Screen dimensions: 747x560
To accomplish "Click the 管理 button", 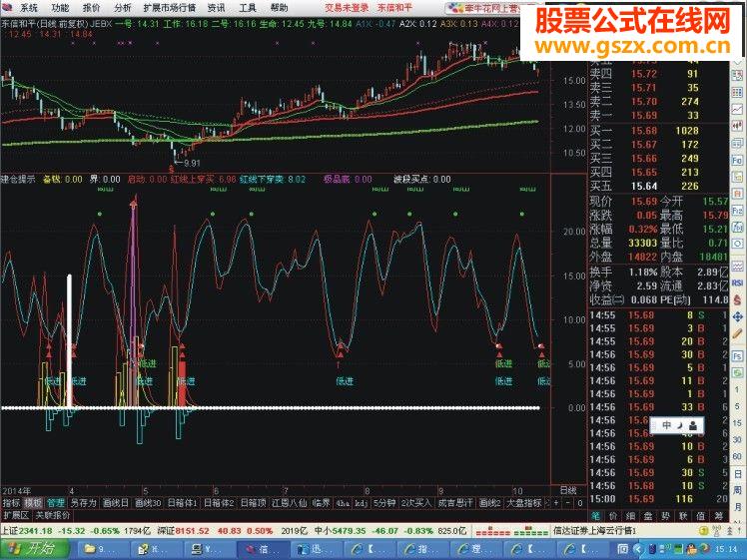I will (x=56, y=503).
